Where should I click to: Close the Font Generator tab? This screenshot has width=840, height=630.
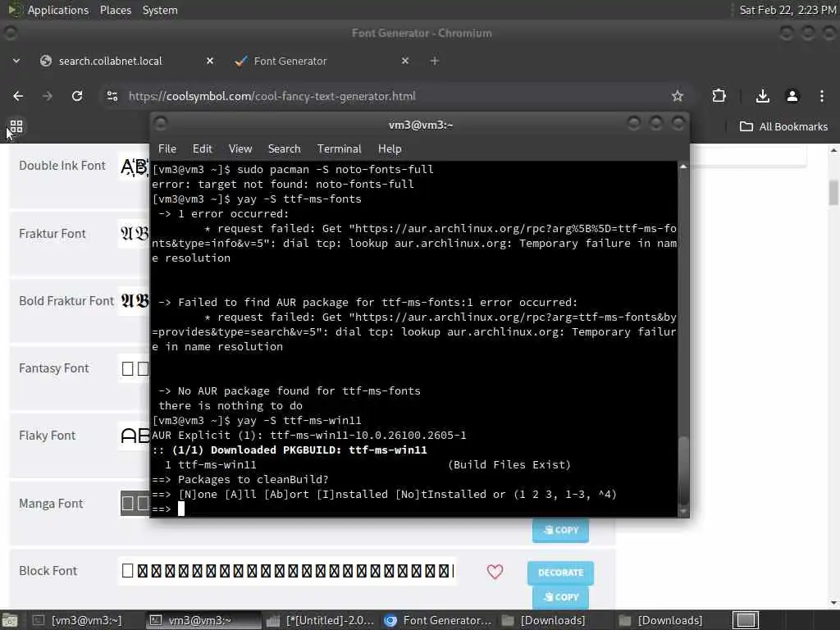(405, 61)
